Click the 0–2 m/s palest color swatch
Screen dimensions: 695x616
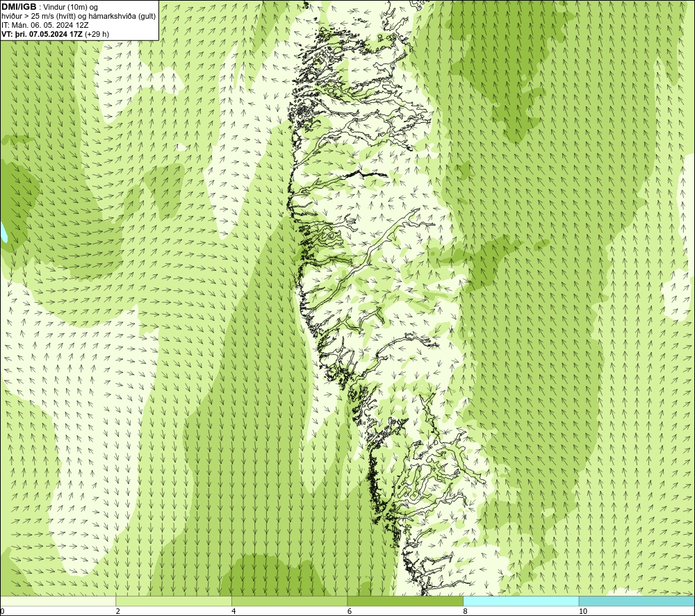point(58,601)
